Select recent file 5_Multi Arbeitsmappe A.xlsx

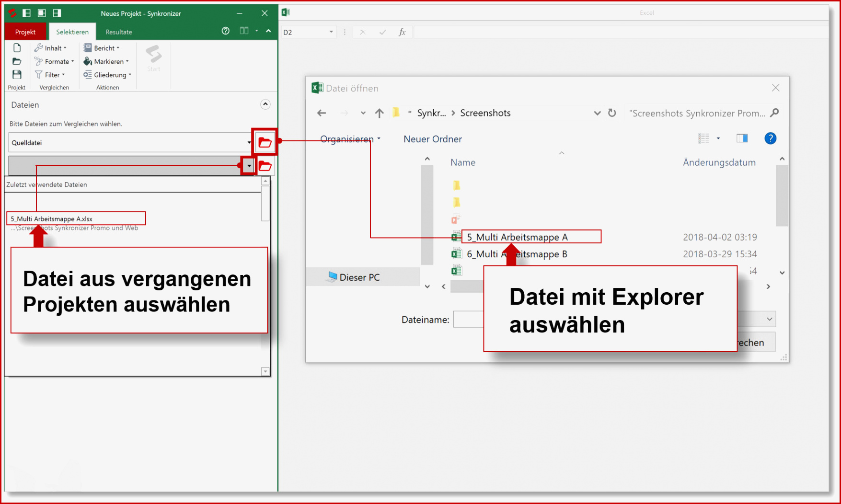point(76,218)
